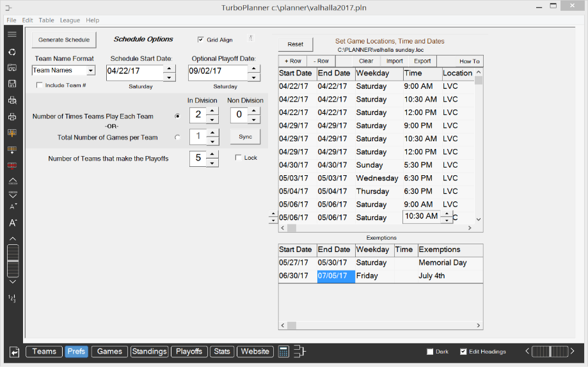Open the Team Name Format dropdown

[90, 71]
